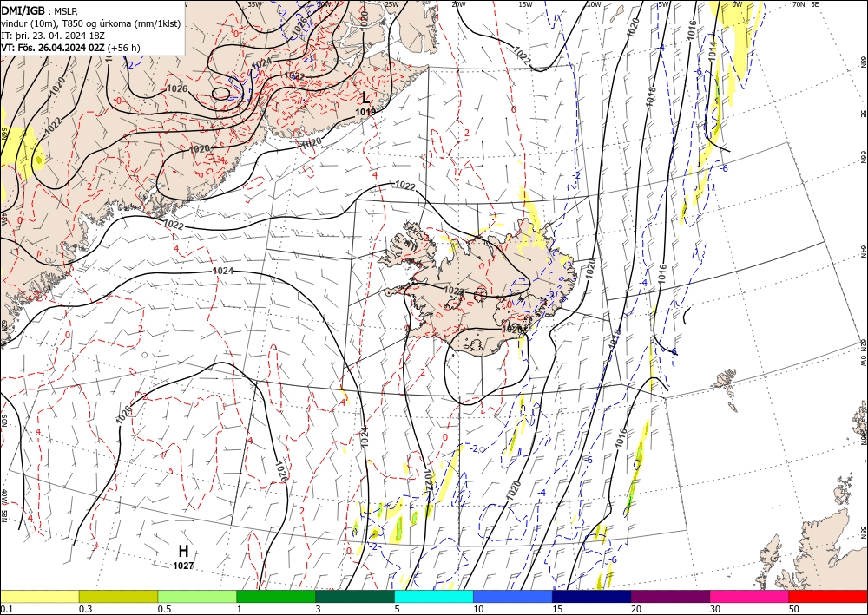Click the low pressure 'L' symbol
This screenshot has height=615, width=868.
(x=365, y=98)
